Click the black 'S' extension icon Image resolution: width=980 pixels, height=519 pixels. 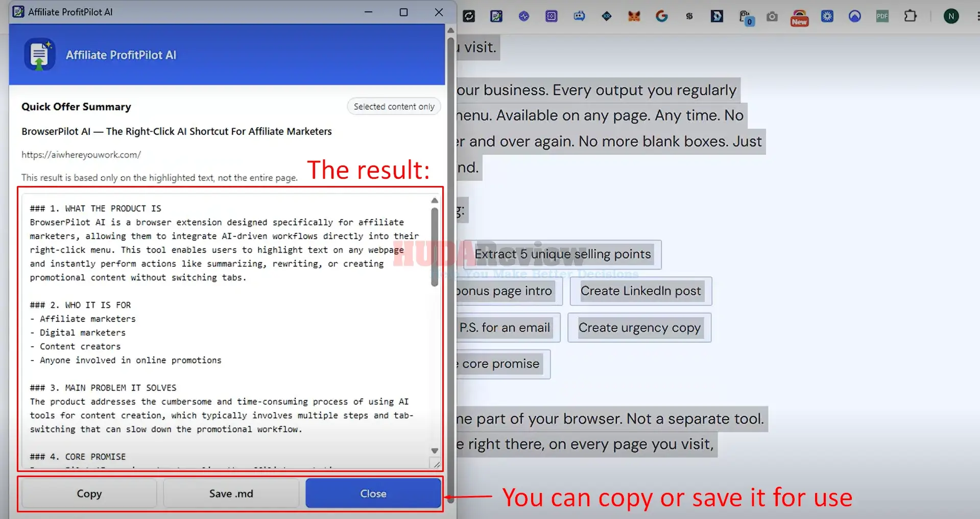tap(689, 16)
